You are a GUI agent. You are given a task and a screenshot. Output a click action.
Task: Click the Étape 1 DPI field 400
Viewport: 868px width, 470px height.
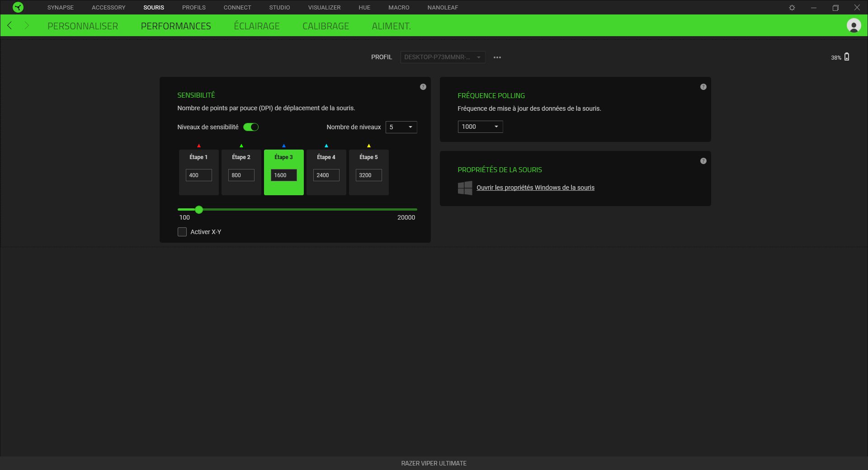point(199,175)
